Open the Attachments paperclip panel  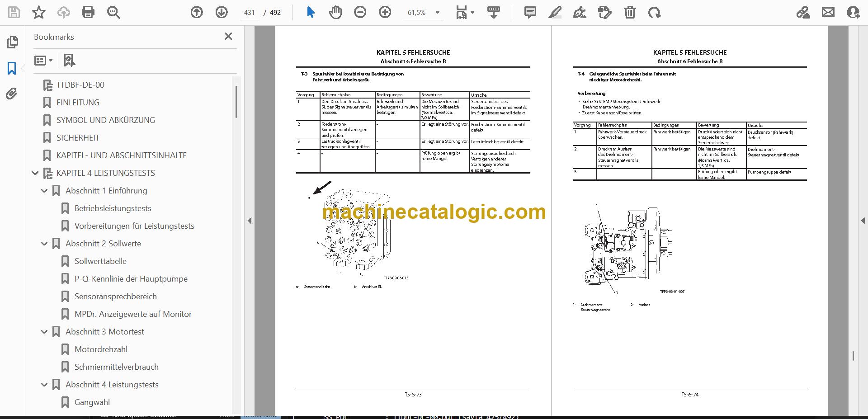(12, 94)
